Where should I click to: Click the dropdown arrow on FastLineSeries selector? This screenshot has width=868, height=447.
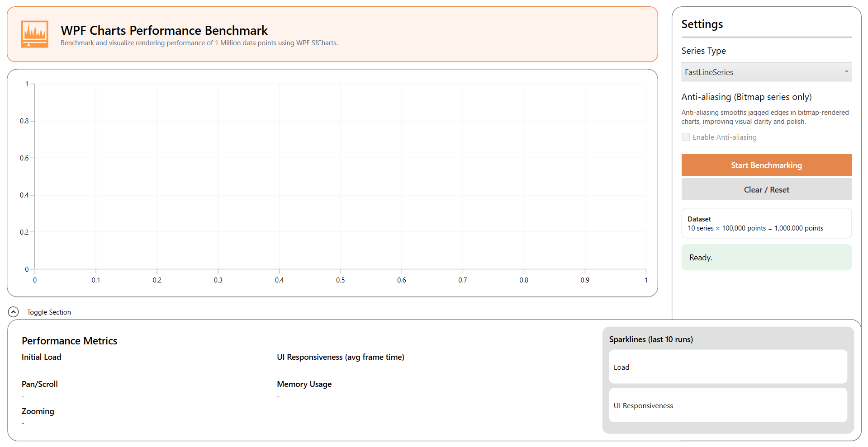pyautogui.click(x=846, y=71)
